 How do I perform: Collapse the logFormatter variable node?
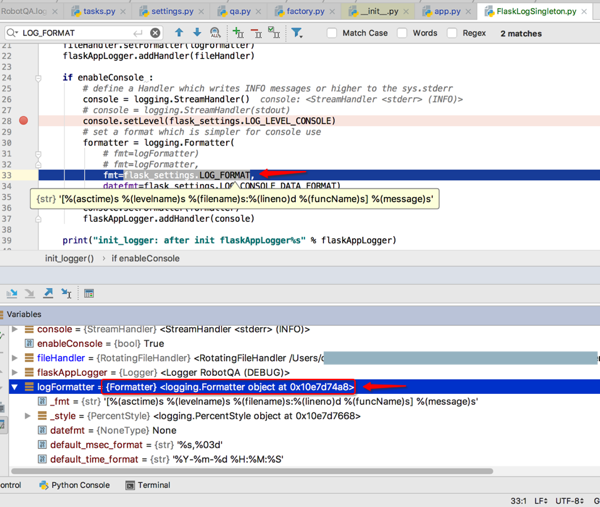point(15,386)
